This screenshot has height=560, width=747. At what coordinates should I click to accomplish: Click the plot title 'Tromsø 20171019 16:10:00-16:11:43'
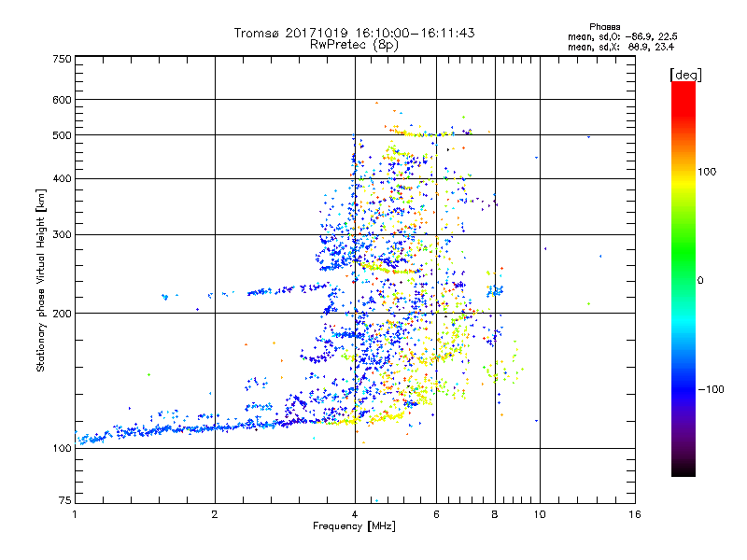point(354,33)
